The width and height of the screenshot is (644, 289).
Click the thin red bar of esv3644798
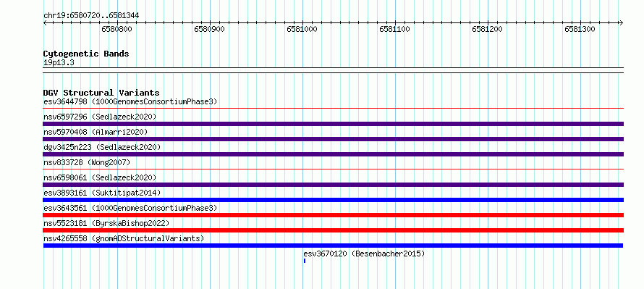[334, 109]
